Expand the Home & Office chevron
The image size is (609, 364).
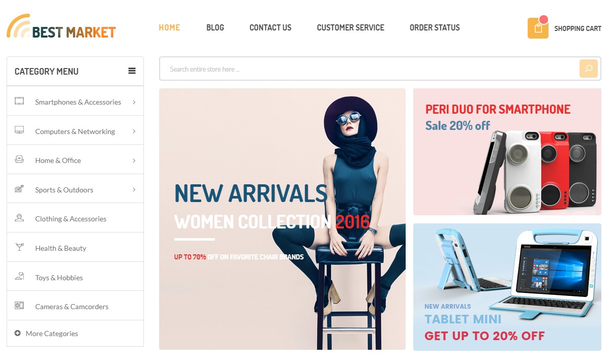click(134, 160)
